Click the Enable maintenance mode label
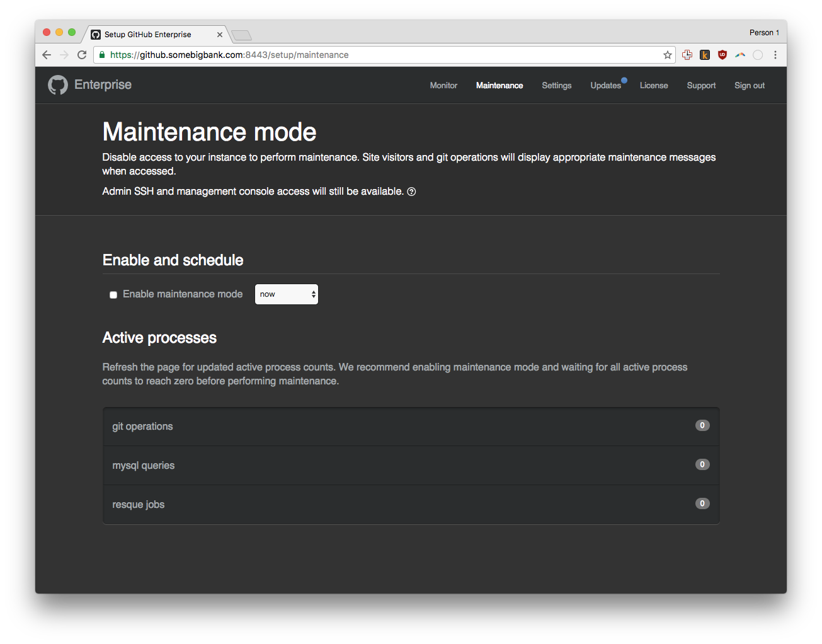 point(183,294)
